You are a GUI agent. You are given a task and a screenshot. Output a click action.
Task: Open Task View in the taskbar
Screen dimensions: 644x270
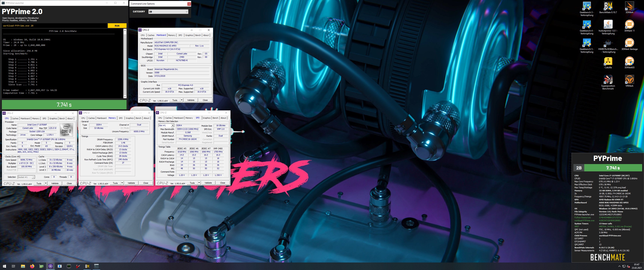coord(13,266)
